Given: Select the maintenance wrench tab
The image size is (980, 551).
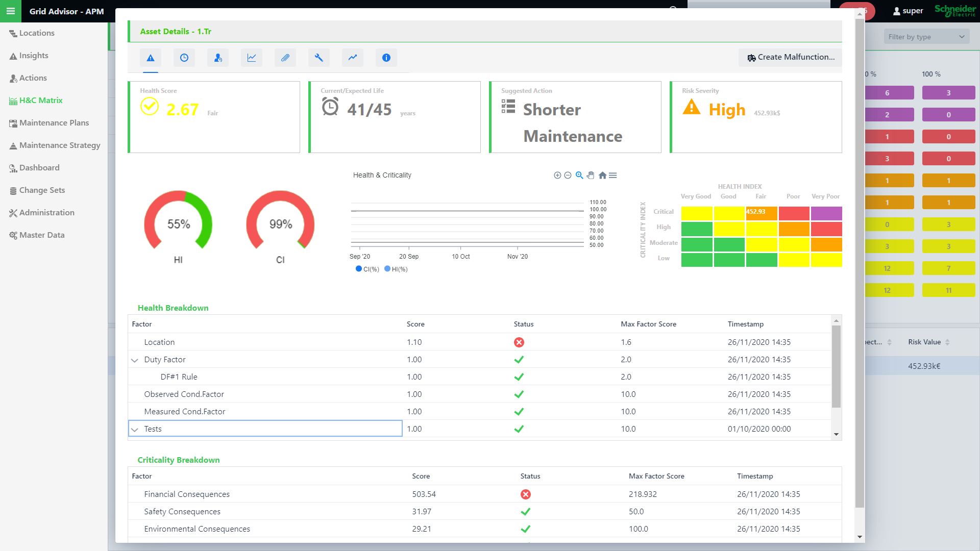Looking at the screenshot, I should (319, 58).
